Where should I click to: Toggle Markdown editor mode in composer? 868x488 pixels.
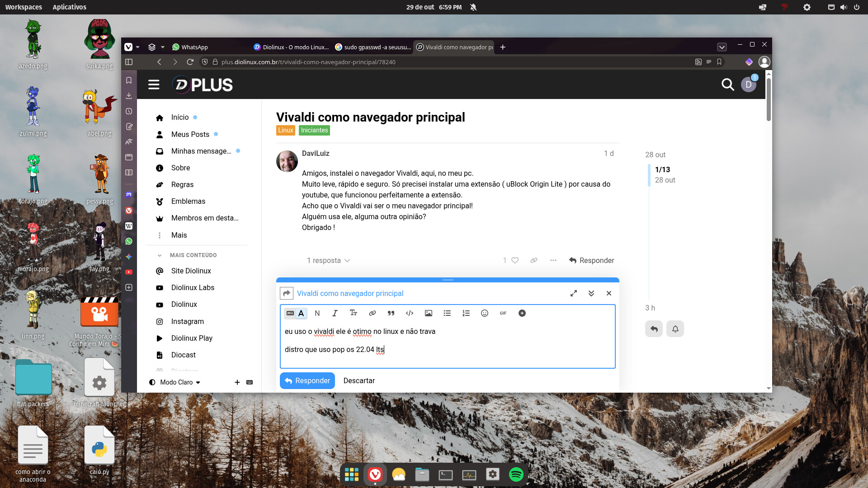[x=290, y=313]
